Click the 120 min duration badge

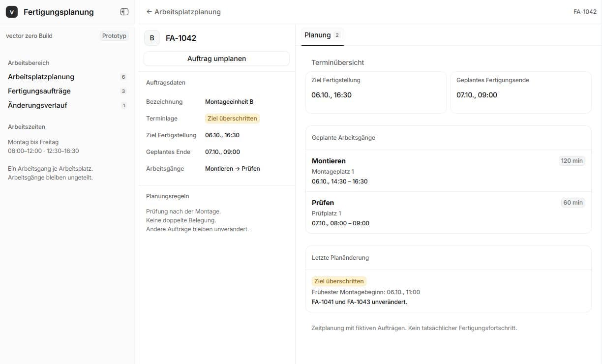pos(572,161)
